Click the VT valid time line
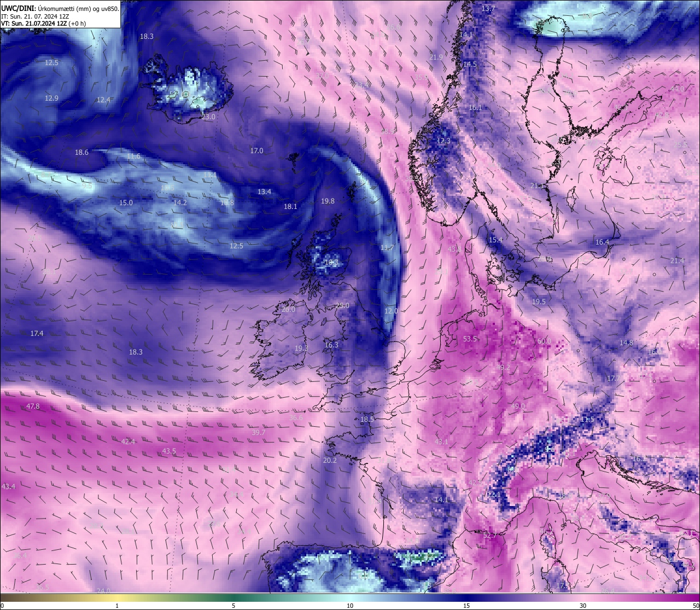 click(43, 24)
